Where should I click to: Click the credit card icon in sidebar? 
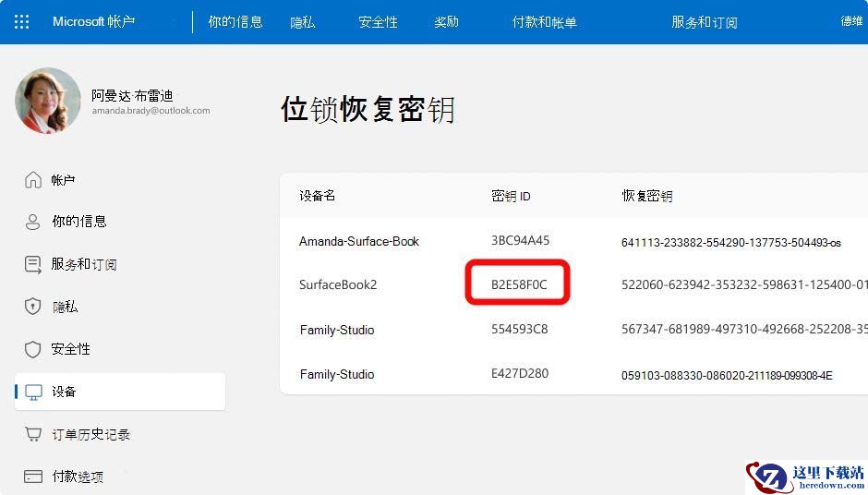point(33,477)
